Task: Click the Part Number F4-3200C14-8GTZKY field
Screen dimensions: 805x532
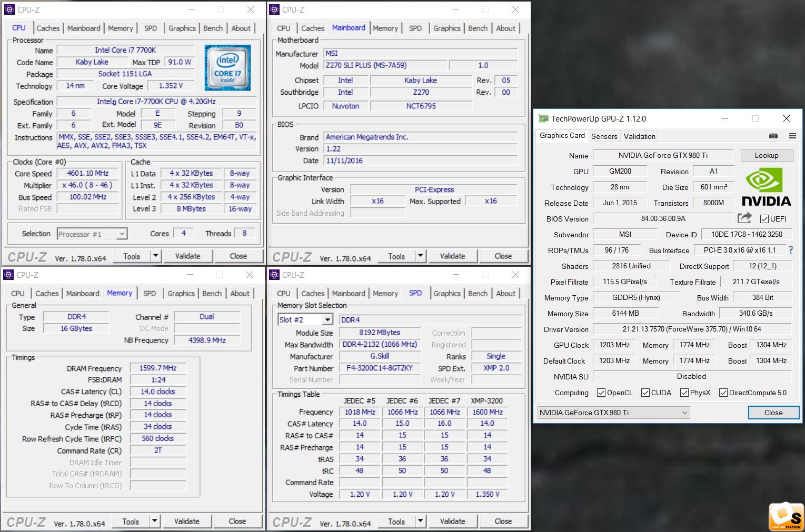Action: (380, 368)
